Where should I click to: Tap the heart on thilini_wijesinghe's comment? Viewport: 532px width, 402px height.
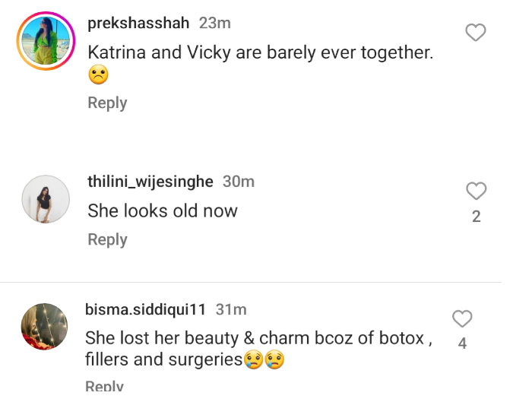pyautogui.click(x=476, y=191)
